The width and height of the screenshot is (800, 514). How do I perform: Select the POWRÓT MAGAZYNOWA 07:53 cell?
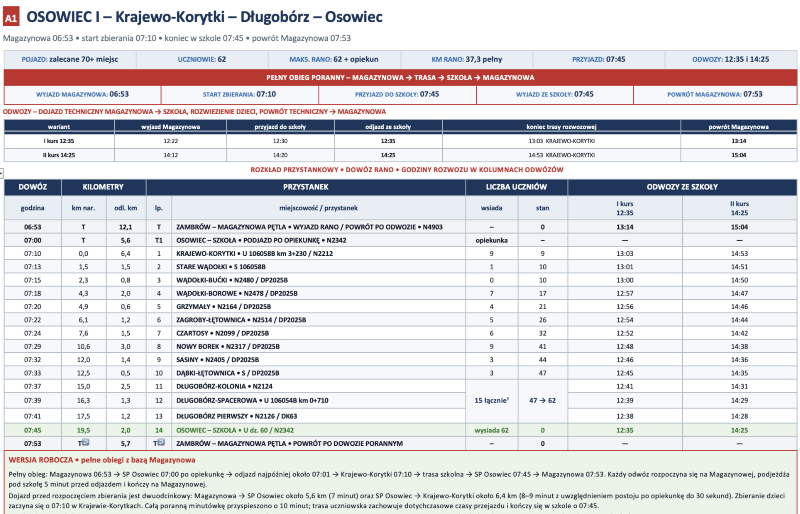coord(715,94)
